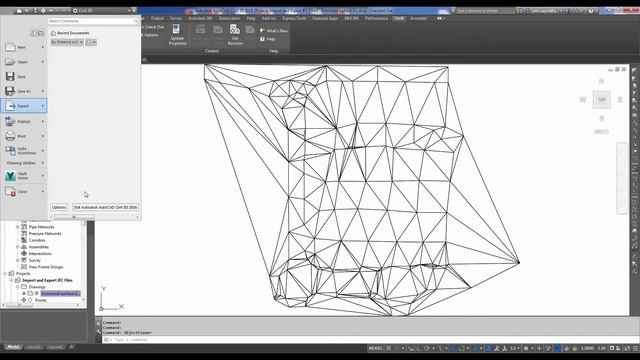Collapse the Projects tree node
640x360 pixels.
(x=5, y=273)
